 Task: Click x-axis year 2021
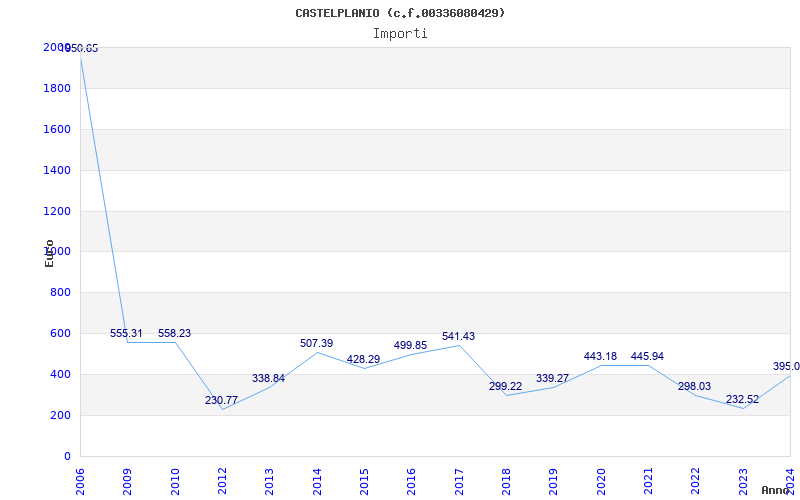pos(648,482)
